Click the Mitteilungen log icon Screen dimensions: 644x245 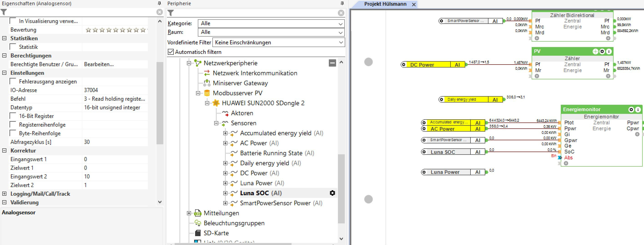point(198,213)
